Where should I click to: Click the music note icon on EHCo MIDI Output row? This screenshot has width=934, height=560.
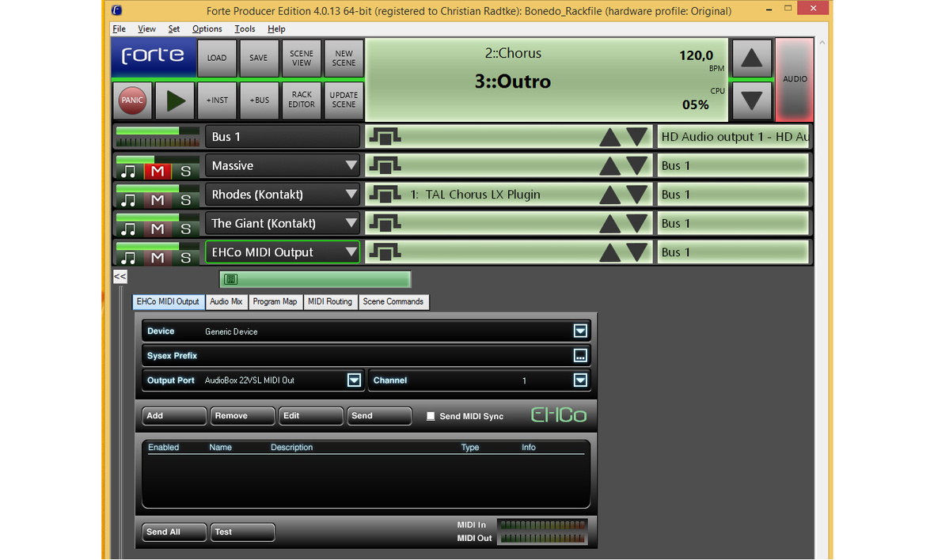pos(128,258)
